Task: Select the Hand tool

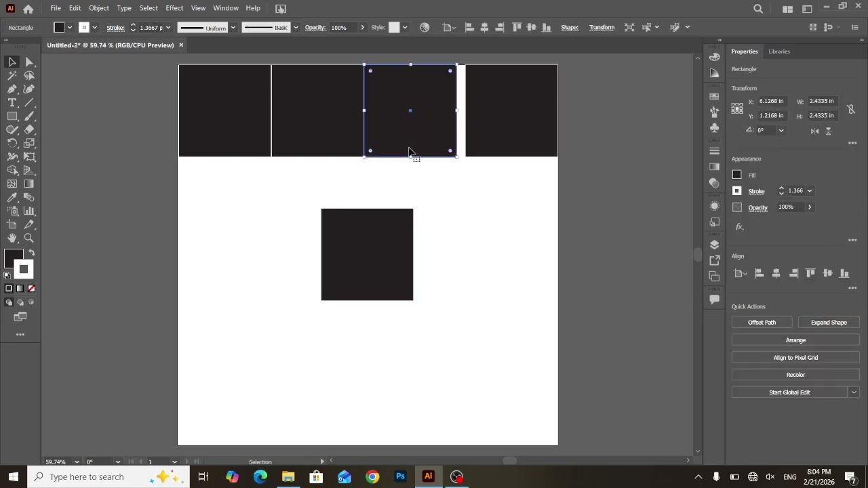Action: click(12, 238)
